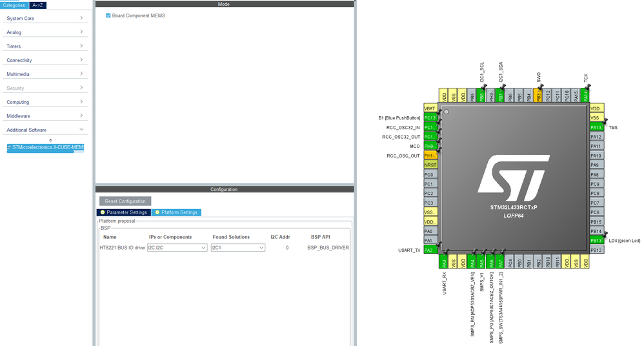
Task: Select the unassigned PB14 pin
Action: (x=597, y=231)
